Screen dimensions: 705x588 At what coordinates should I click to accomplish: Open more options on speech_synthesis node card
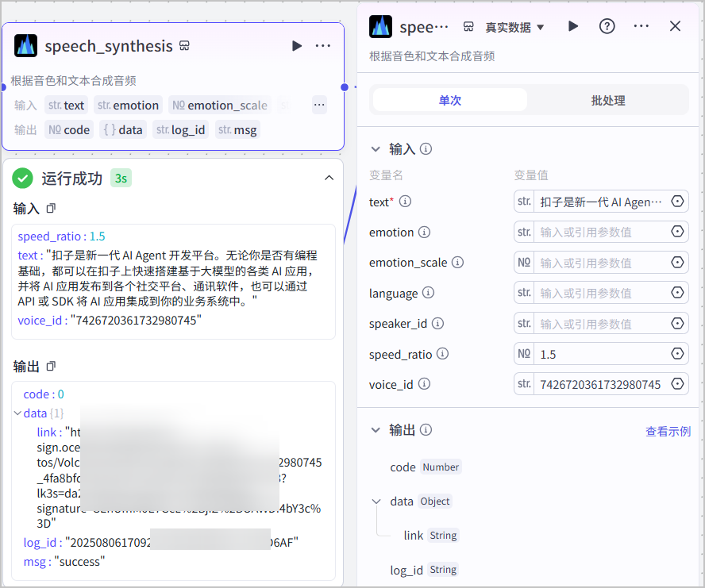coord(323,46)
